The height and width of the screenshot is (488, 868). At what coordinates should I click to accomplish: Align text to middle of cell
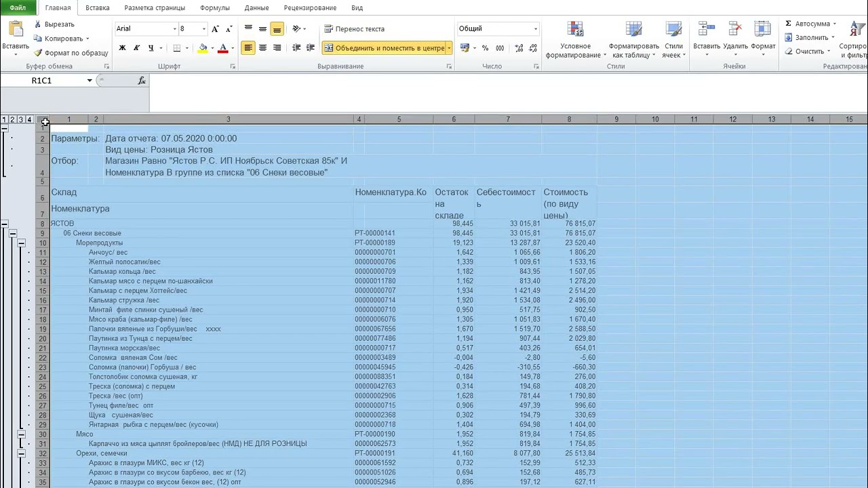[x=262, y=28]
